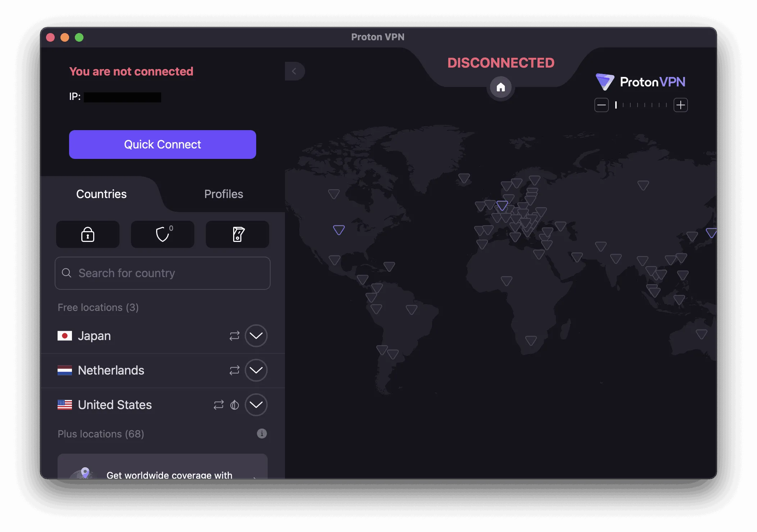Click the ProtonVPN logo in top right
This screenshot has width=757, height=532.
click(641, 82)
